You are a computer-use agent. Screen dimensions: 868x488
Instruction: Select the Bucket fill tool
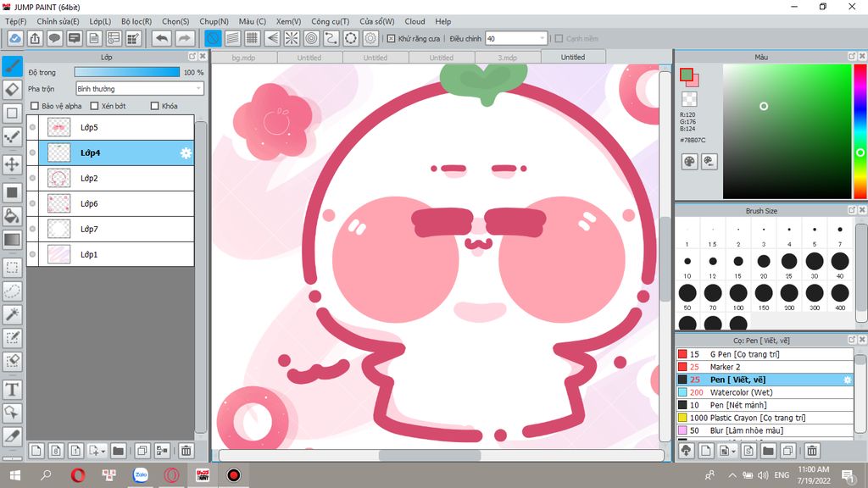12,216
